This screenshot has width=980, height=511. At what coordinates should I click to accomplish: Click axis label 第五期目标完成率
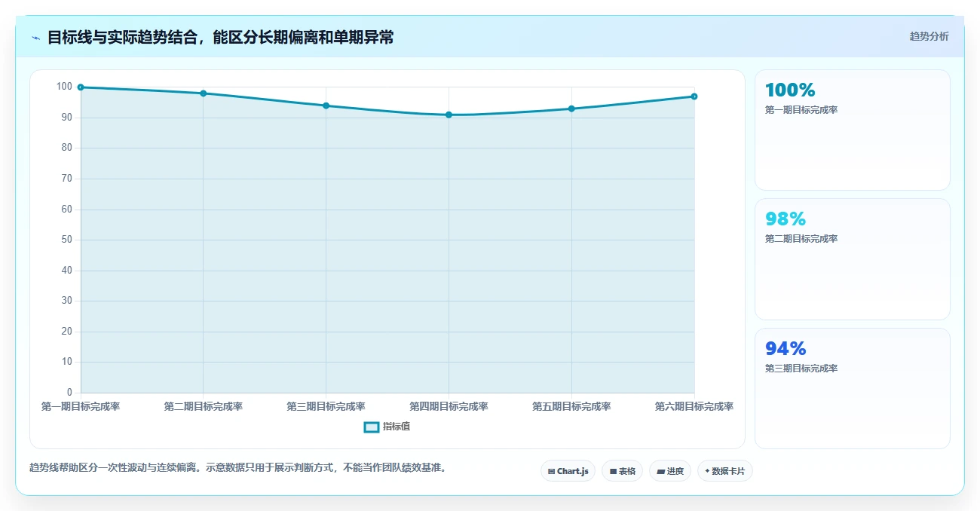coord(571,406)
